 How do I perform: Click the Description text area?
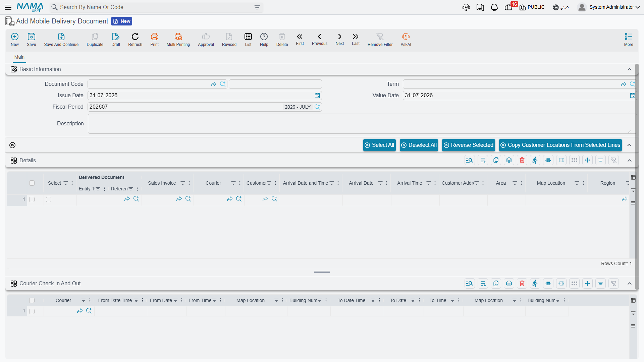[362, 124]
